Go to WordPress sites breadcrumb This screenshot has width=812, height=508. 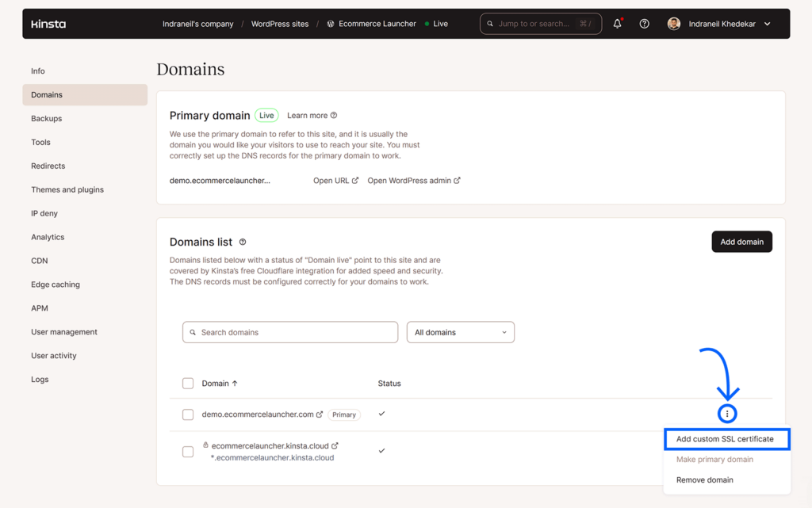[280, 24]
